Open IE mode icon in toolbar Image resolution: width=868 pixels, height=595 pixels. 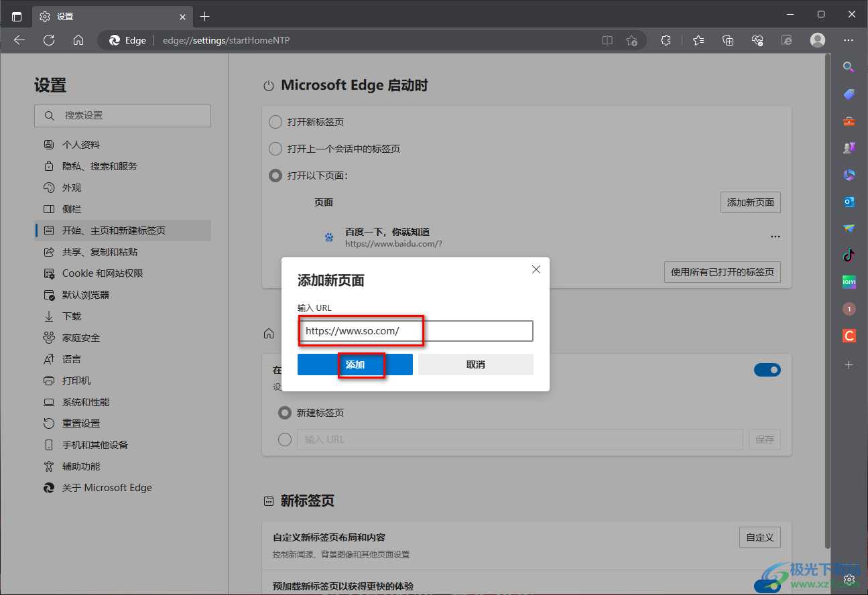788,40
